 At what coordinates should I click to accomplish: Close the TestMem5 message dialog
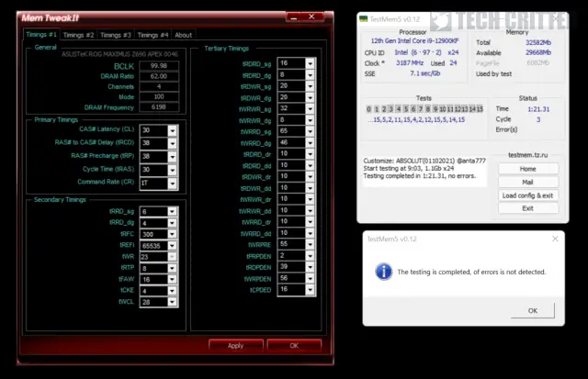(555, 239)
